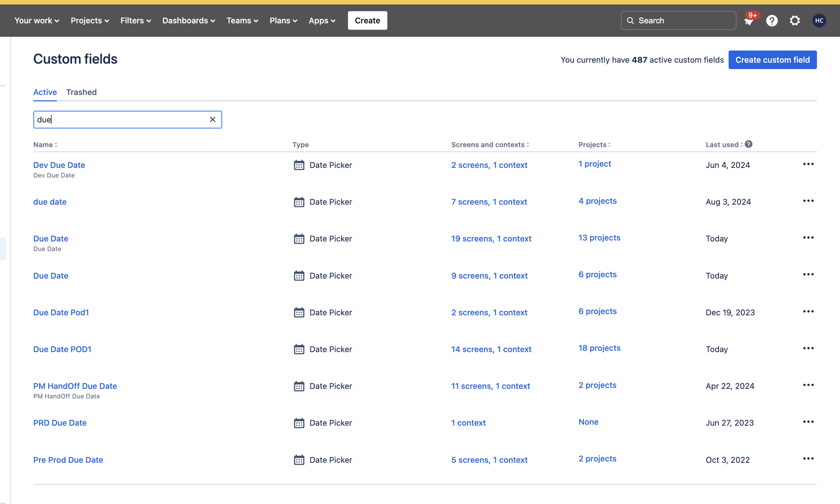The image size is (840, 504).
Task: Click the top bar Search field
Action: 678,20
